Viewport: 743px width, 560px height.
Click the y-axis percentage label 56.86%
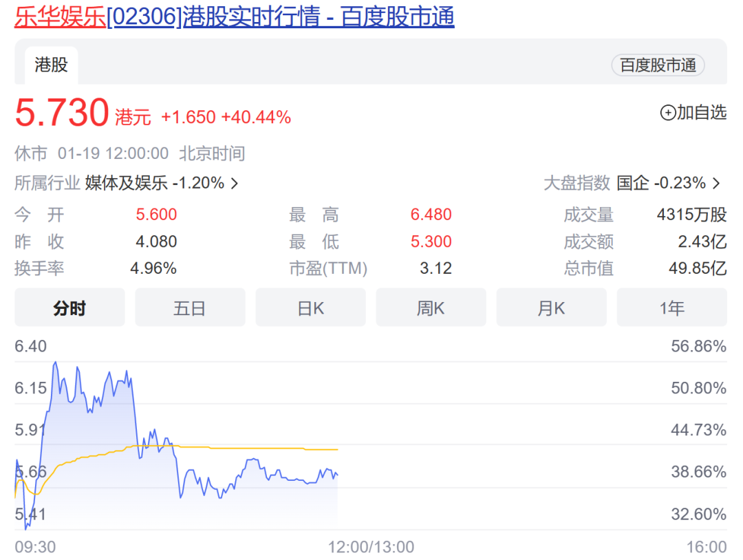698,346
